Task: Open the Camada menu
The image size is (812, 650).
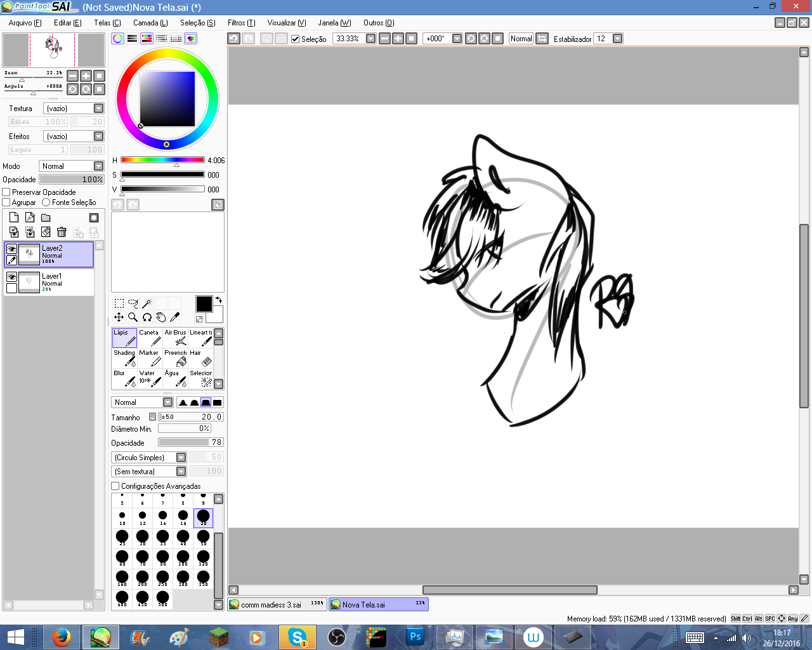Action: pos(150,23)
